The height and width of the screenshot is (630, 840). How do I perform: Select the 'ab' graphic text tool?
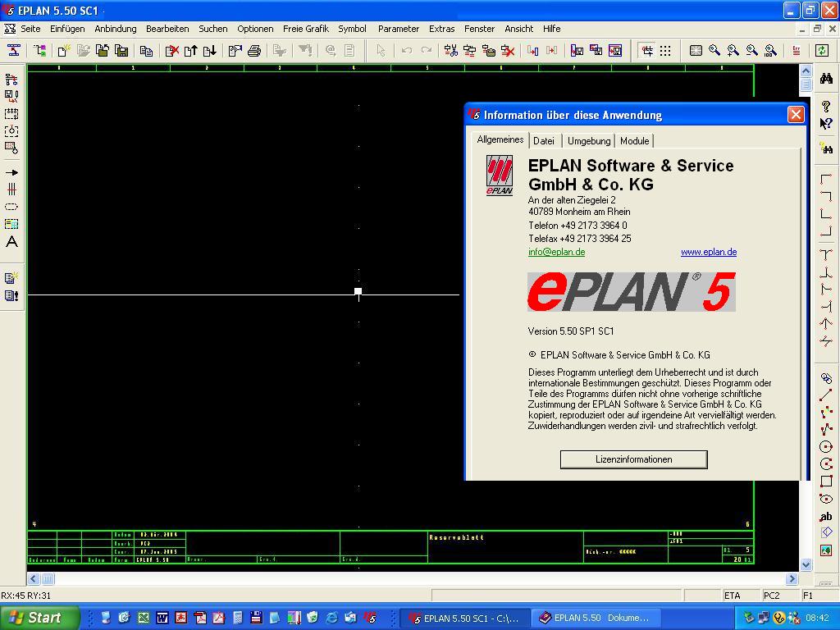click(x=826, y=516)
